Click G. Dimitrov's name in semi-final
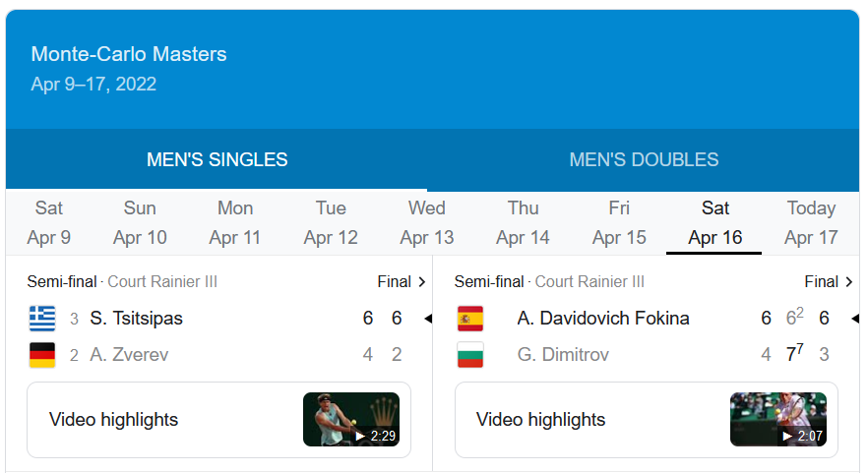The height and width of the screenshot is (473, 868). (x=563, y=355)
